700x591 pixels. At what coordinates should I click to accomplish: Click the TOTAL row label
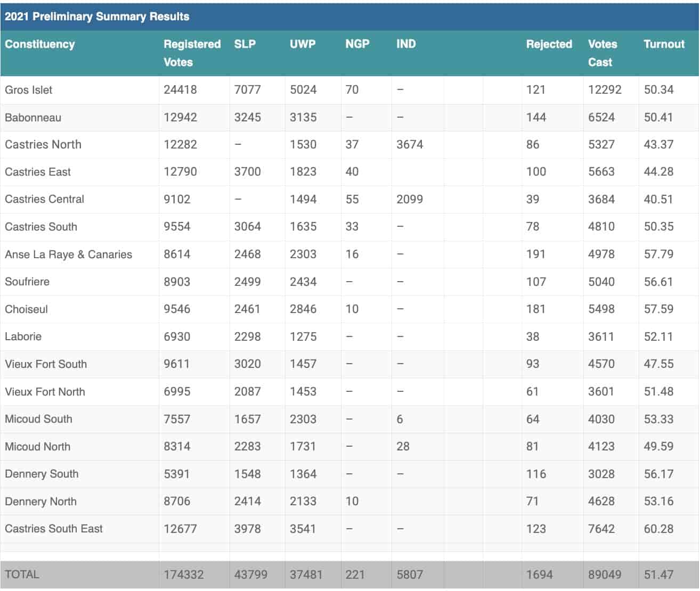click(x=22, y=574)
